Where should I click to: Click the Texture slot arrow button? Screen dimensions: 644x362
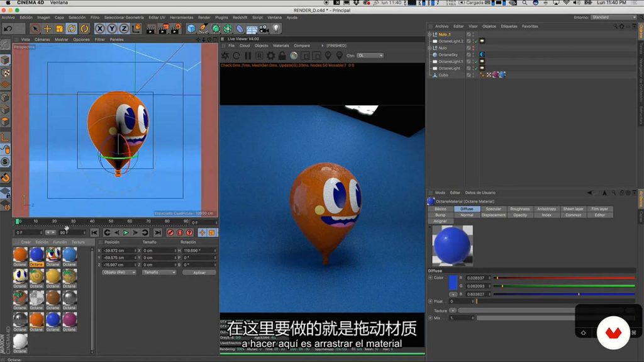pyautogui.click(x=453, y=310)
